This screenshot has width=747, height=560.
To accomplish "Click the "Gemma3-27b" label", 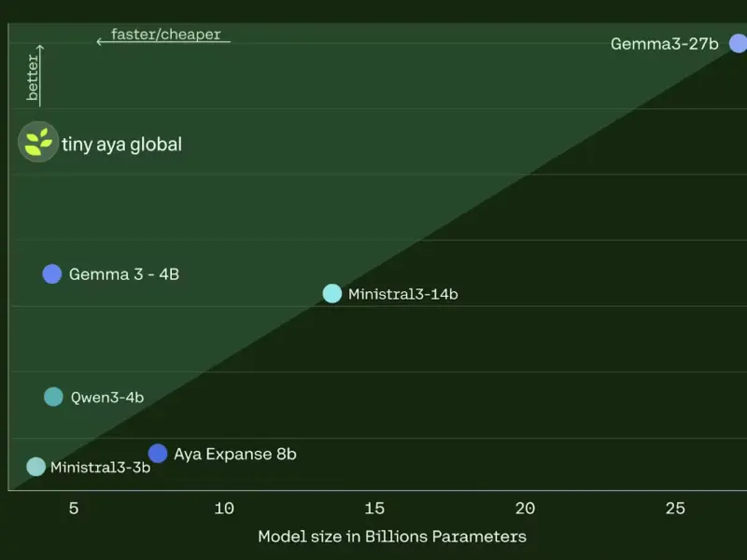I will point(665,44).
